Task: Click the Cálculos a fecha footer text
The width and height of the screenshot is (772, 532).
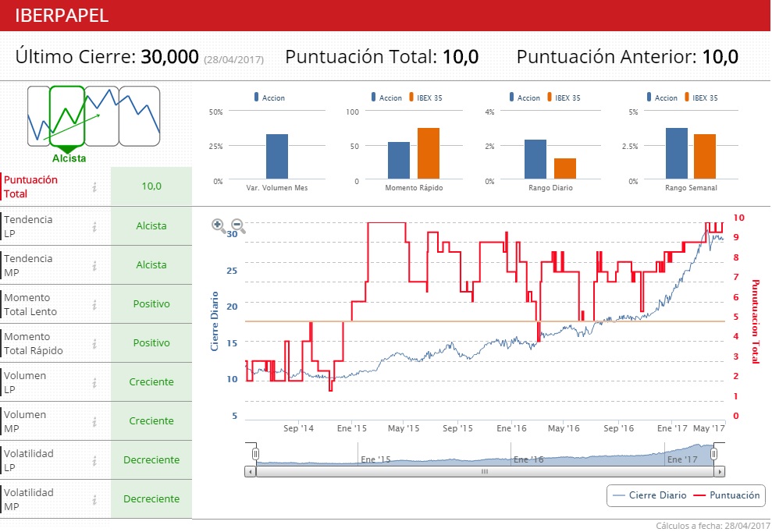Action: (x=713, y=526)
